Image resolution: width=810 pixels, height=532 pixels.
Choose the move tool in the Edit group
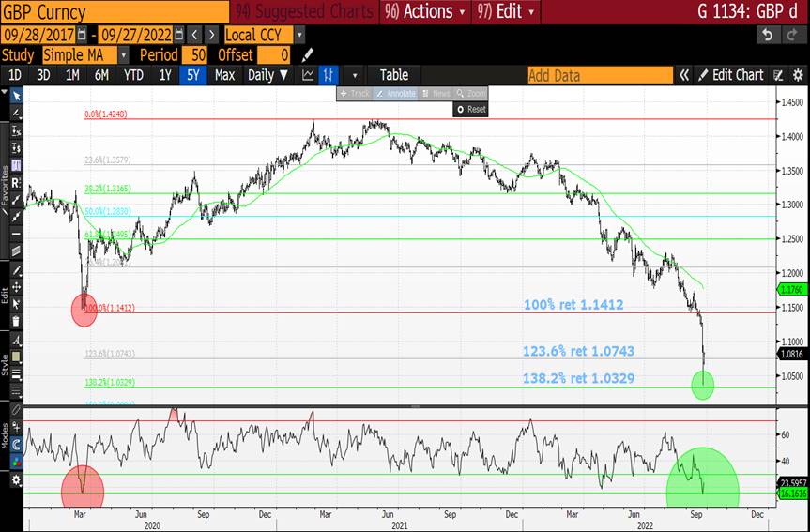click(x=17, y=287)
